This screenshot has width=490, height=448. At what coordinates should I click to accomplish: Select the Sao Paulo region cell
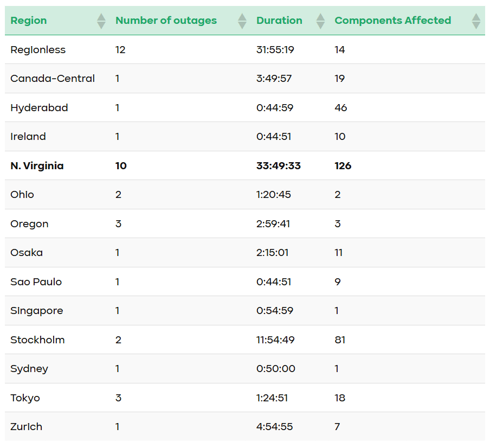tap(36, 282)
